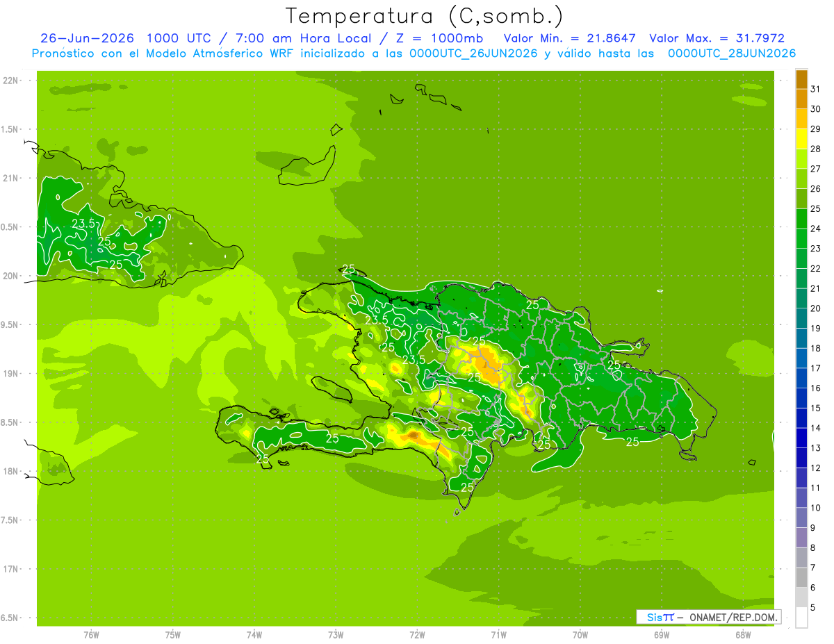The width and height of the screenshot is (834, 644).
Task: Click the '21N' latitude label
Action: (x=10, y=178)
